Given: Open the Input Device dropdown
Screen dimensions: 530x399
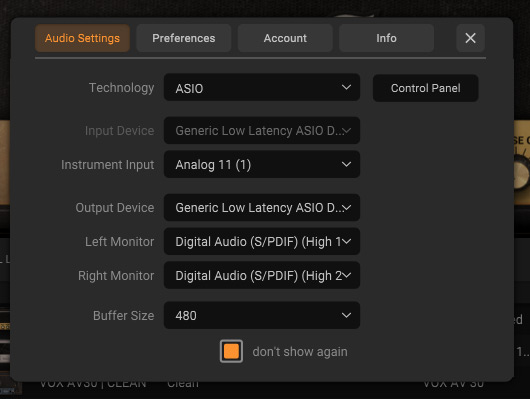Looking at the screenshot, I should click(x=262, y=131).
